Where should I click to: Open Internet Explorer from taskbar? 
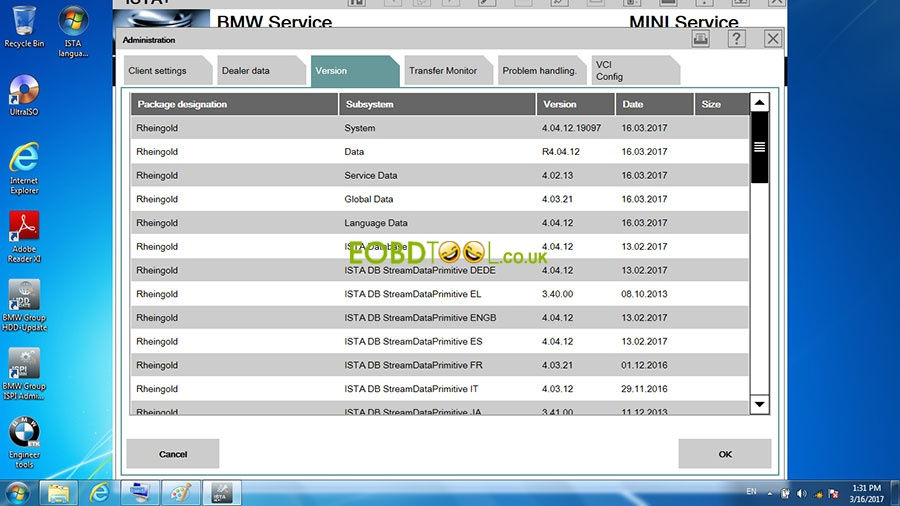point(99,493)
